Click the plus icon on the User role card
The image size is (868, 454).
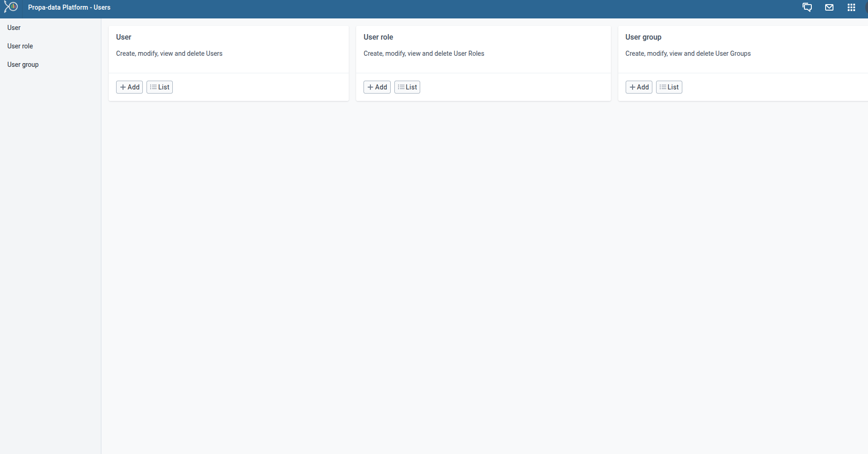pos(370,87)
